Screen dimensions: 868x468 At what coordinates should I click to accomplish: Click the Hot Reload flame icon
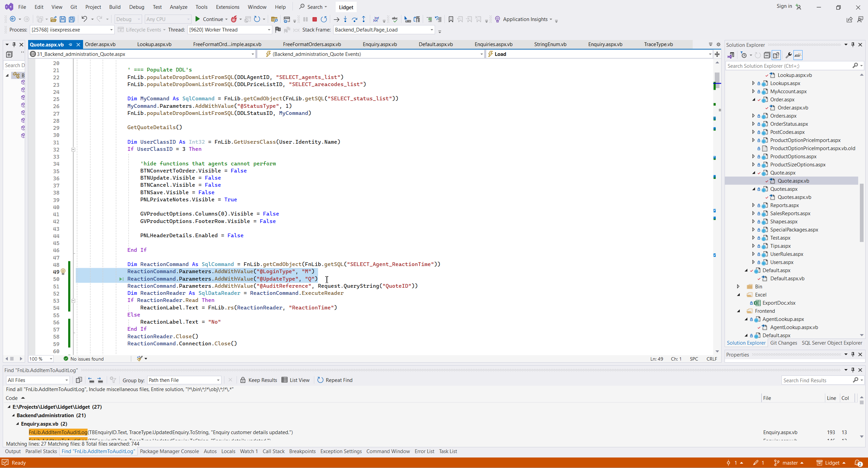234,19
